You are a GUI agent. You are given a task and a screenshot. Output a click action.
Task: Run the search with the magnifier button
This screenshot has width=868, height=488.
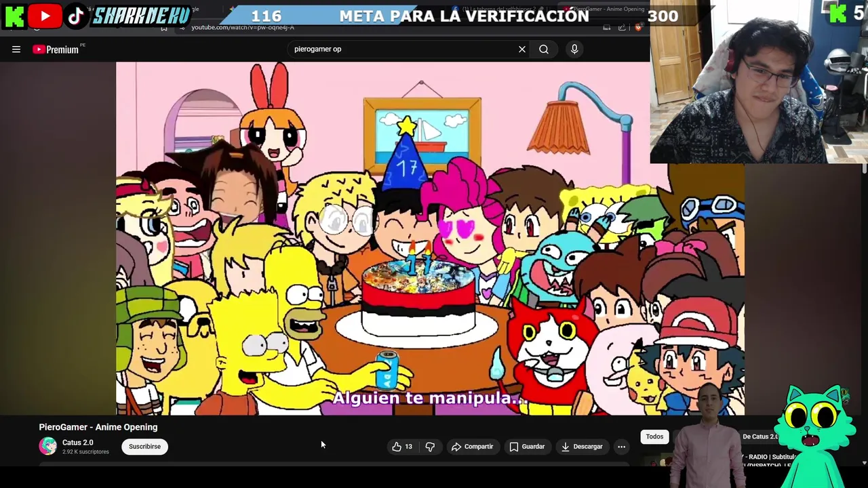544,49
